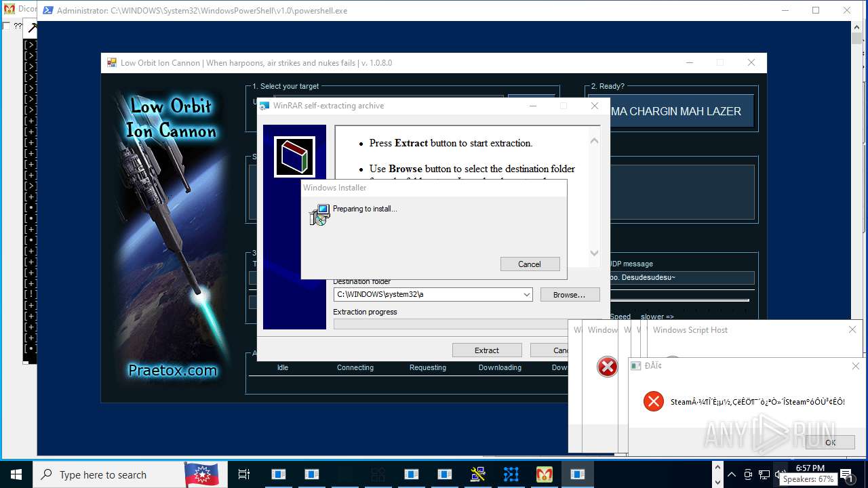Image resolution: width=868 pixels, height=488 pixels.
Task: Show hidden system tray icons
Action: click(x=731, y=474)
